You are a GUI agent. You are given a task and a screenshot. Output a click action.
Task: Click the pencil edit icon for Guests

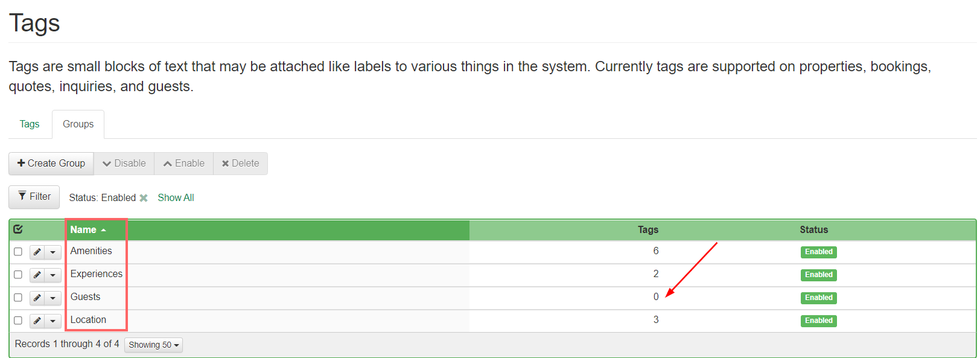tap(37, 298)
